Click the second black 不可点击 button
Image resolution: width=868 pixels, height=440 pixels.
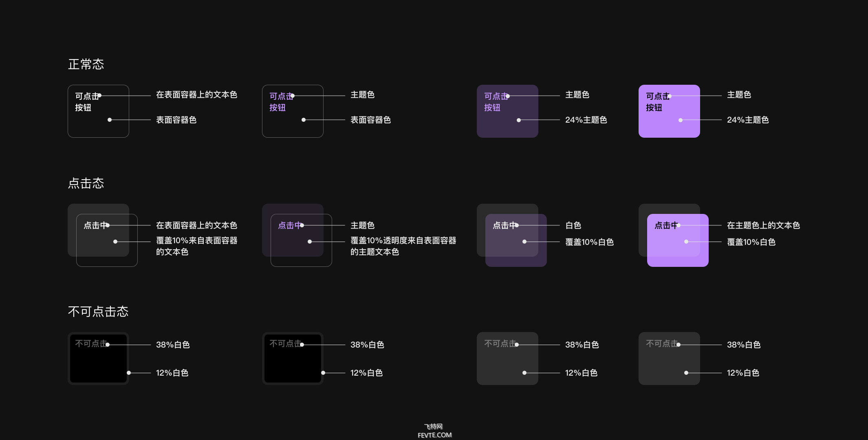click(293, 359)
